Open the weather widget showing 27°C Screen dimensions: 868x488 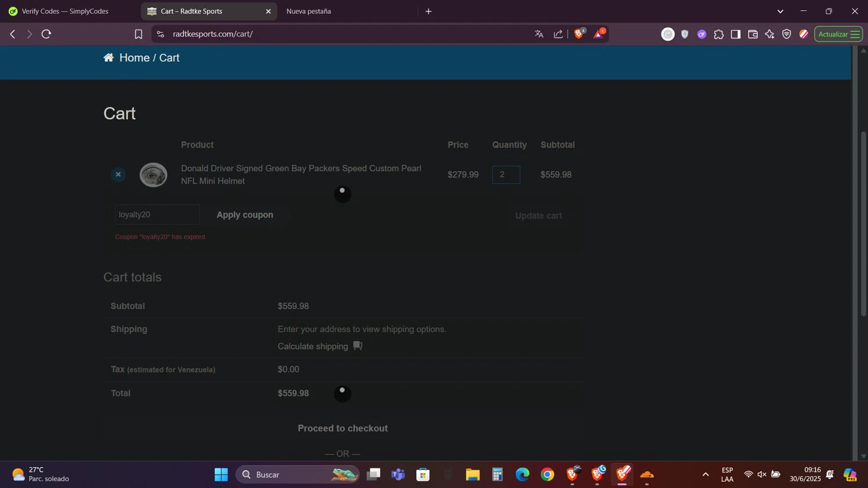[x=41, y=474]
